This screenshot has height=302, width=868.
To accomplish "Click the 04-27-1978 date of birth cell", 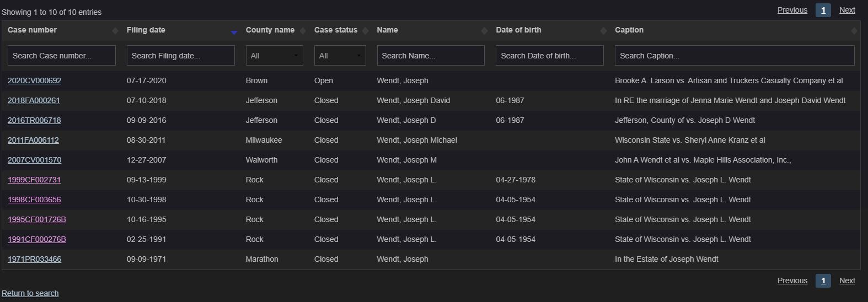I will coord(516,180).
